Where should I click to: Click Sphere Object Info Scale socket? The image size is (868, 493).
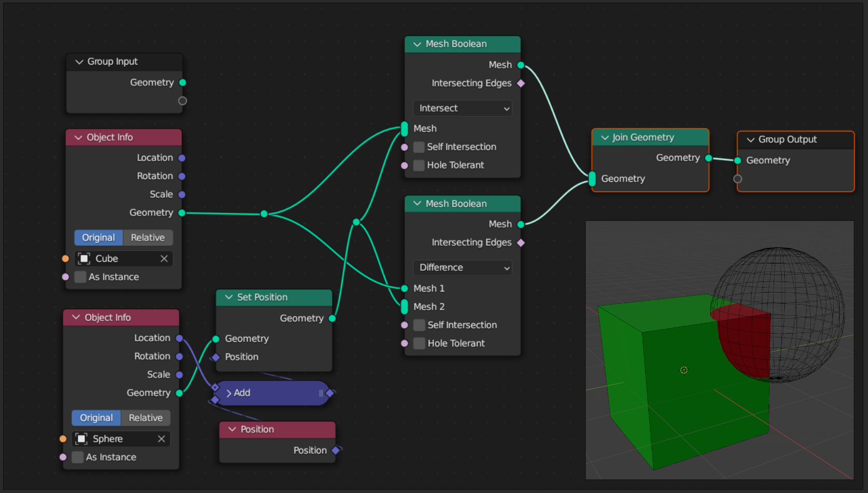[x=179, y=375]
